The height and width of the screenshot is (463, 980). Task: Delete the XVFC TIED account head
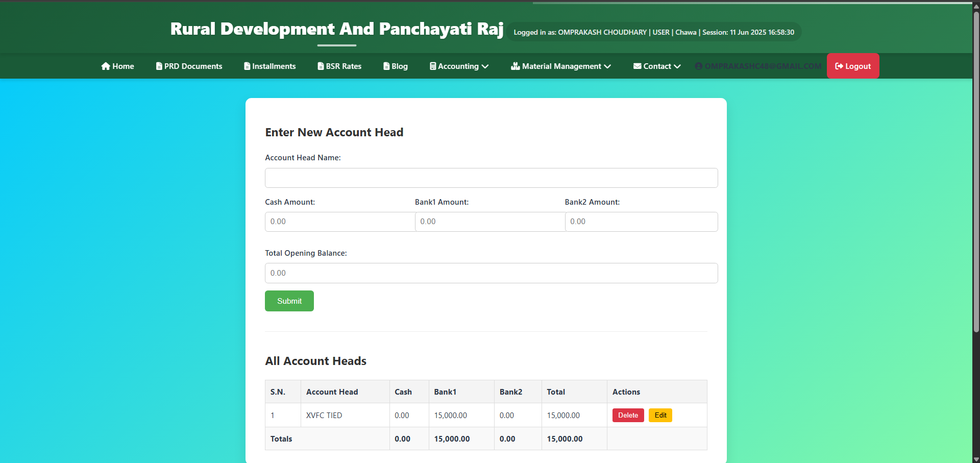tap(628, 415)
